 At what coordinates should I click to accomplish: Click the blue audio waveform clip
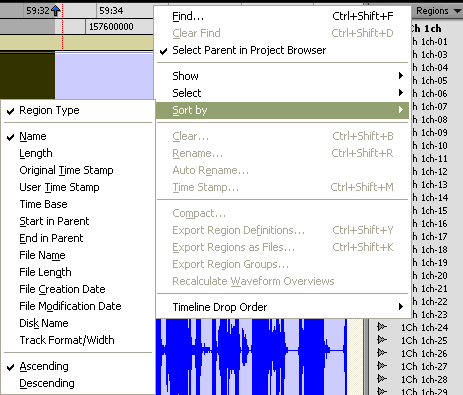pos(252,357)
